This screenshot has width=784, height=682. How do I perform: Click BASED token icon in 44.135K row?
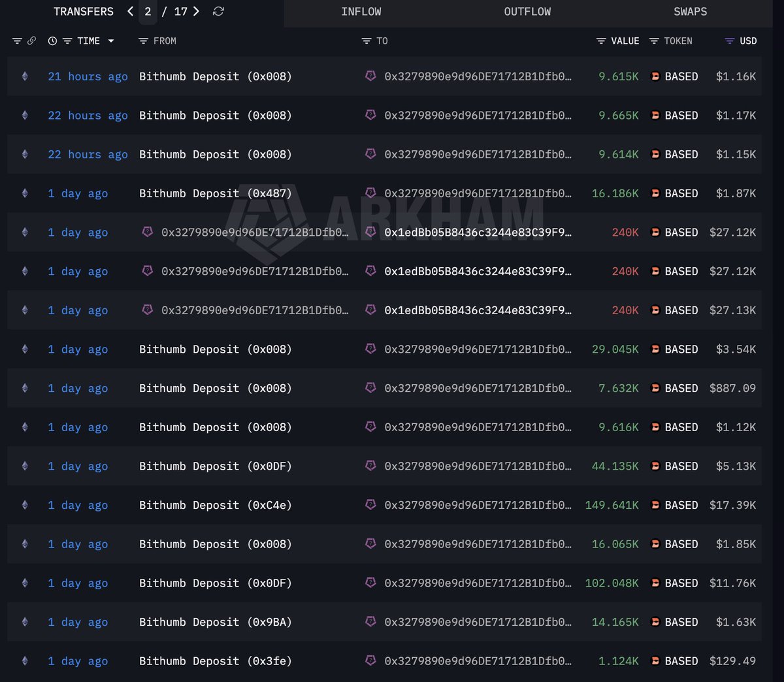coord(655,466)
